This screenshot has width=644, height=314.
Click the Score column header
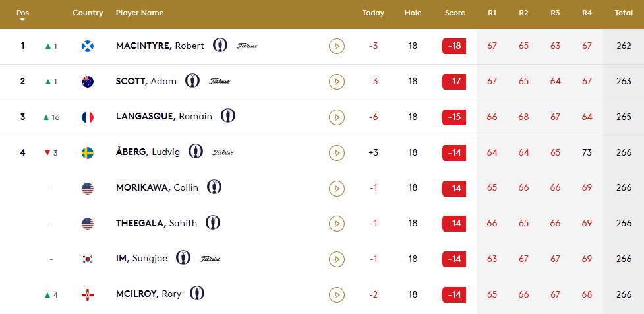[x=455, y=13]
